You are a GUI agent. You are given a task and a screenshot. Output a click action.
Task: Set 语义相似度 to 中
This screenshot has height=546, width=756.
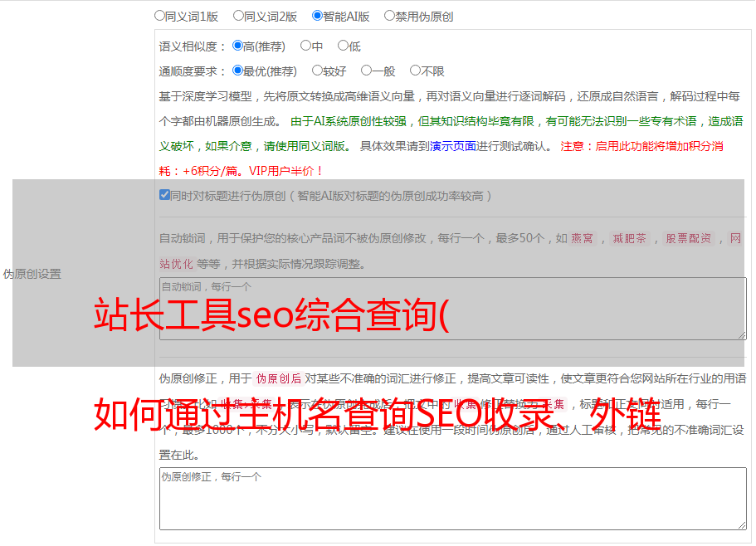click(305, 46)
